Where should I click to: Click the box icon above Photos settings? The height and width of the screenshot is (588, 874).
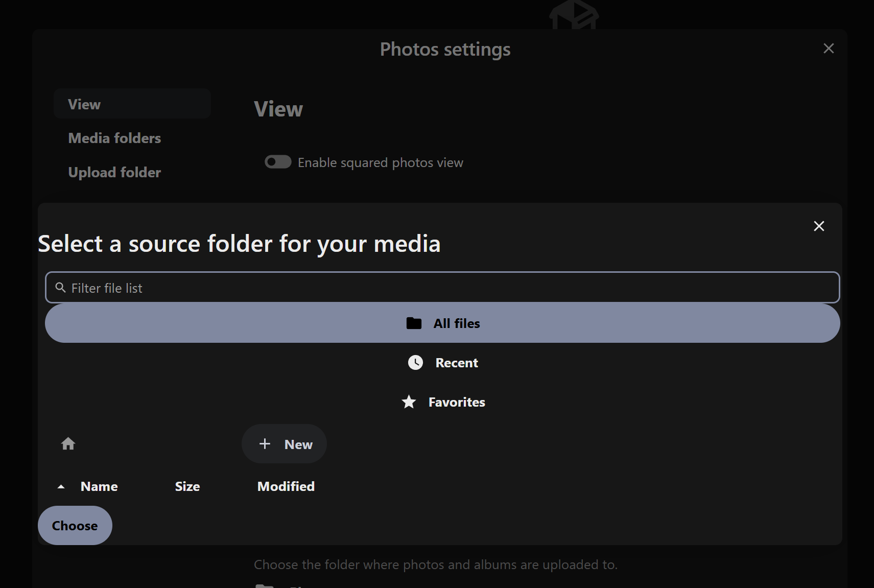coord(574,14)
